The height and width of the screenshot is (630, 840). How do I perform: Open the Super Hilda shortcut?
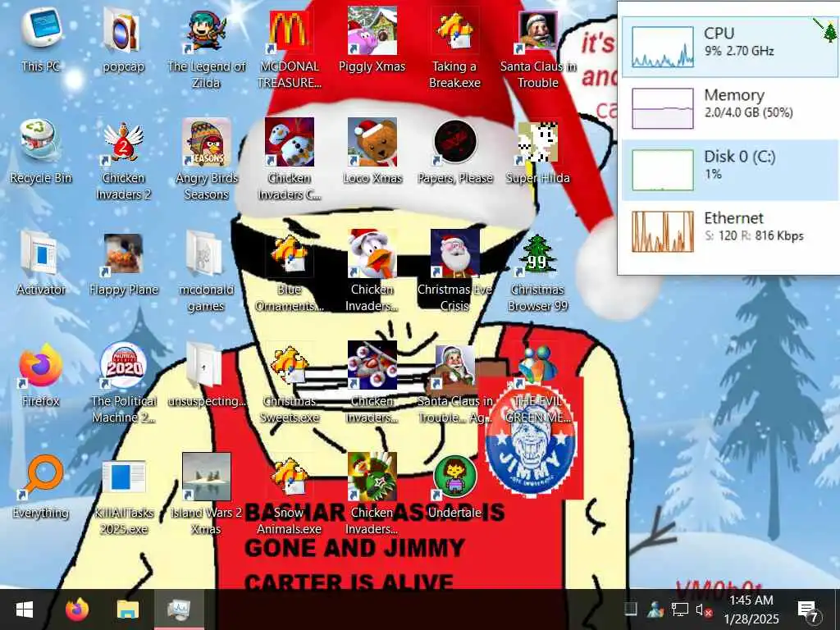click(537, 152)
